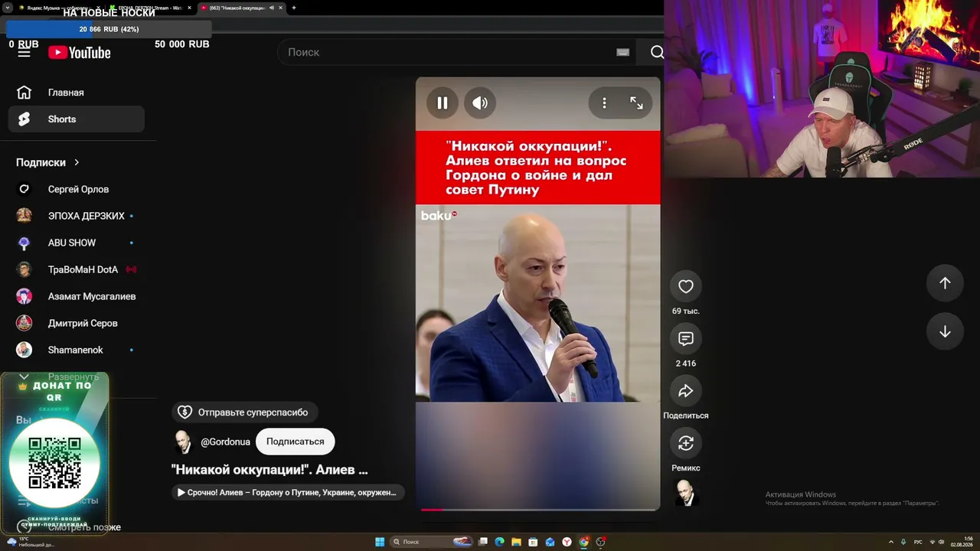Click the Сергей Орлов channel avatar
The height and width of the screenshot is (551, 980).
(x=24, y=189)
